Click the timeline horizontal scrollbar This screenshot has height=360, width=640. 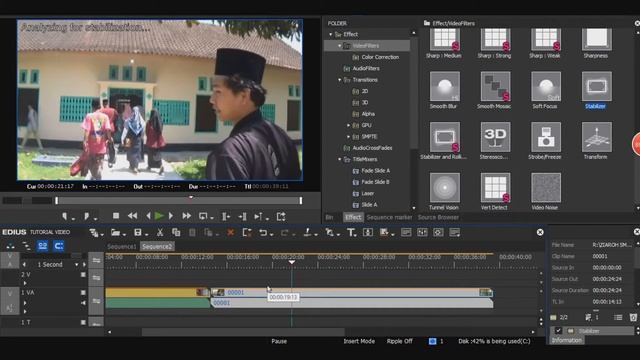click(243, 332)
